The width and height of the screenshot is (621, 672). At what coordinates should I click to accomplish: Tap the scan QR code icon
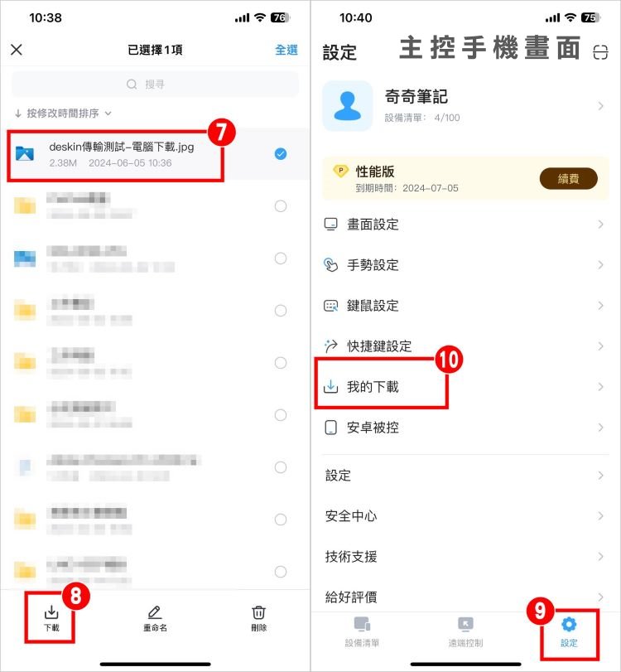point(600,52)
